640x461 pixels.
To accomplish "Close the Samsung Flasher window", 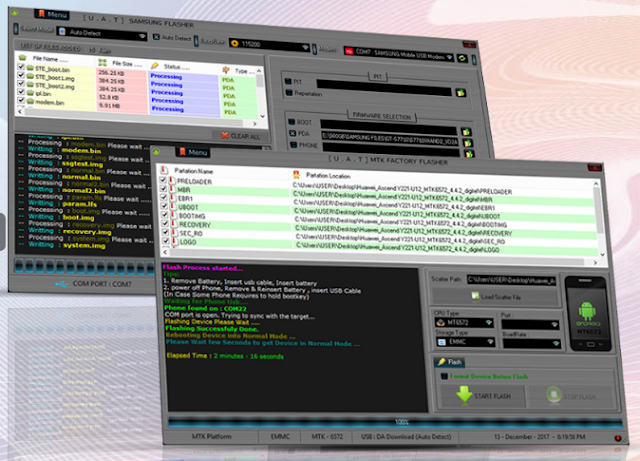I will [469, 44].
